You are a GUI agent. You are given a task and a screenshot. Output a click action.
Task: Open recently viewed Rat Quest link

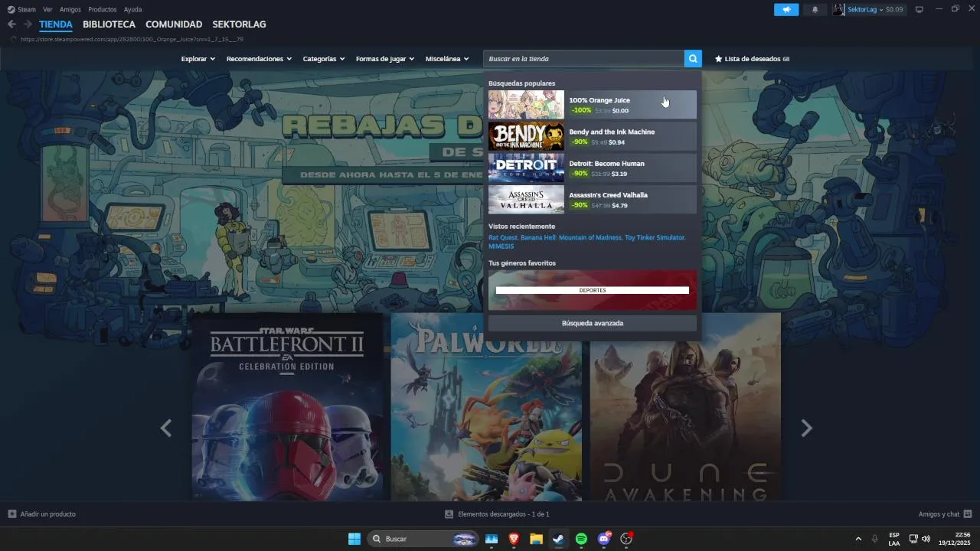tap(502, 238)
